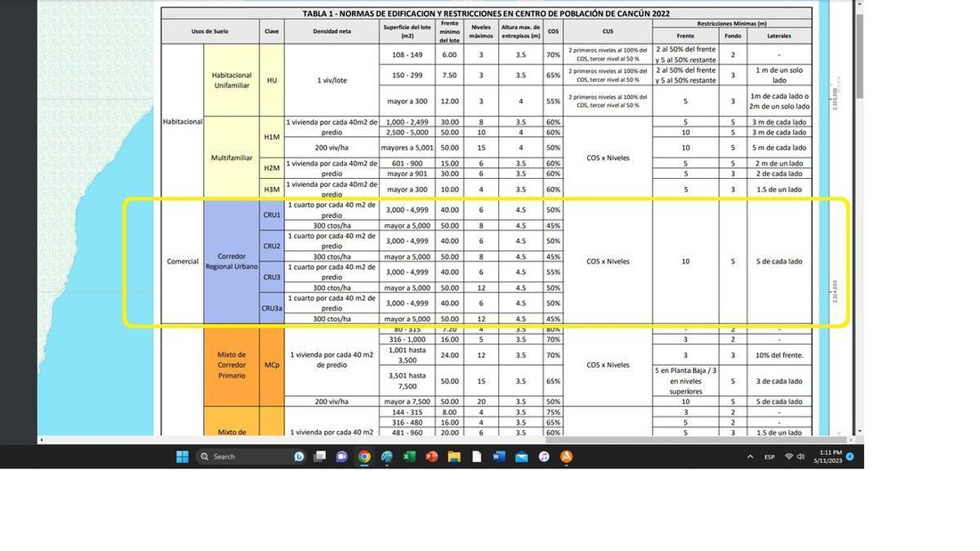The image size is (980, 551).
Task: Show hidden system tray icons chevron
Action: 750,457
